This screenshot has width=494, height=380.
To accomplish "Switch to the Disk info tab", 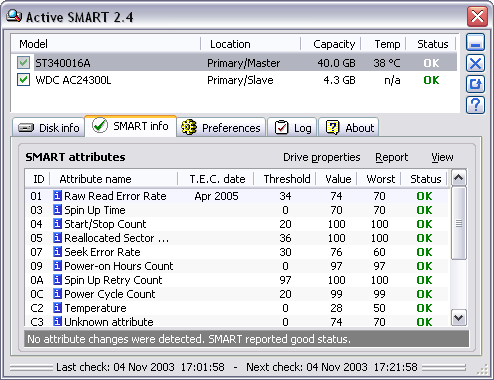I will 48,127.
